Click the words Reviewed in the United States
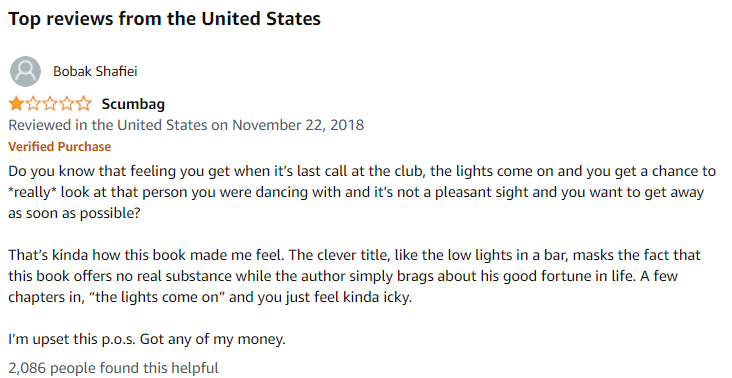 [x=108, y=125]
